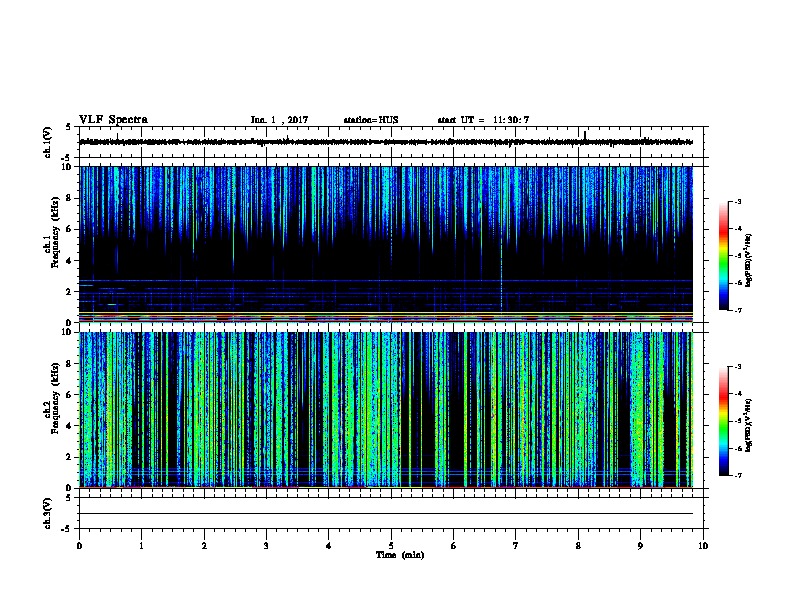Click the time axis tick label '0'
The image size is (792, 612).
coord(79,545)
